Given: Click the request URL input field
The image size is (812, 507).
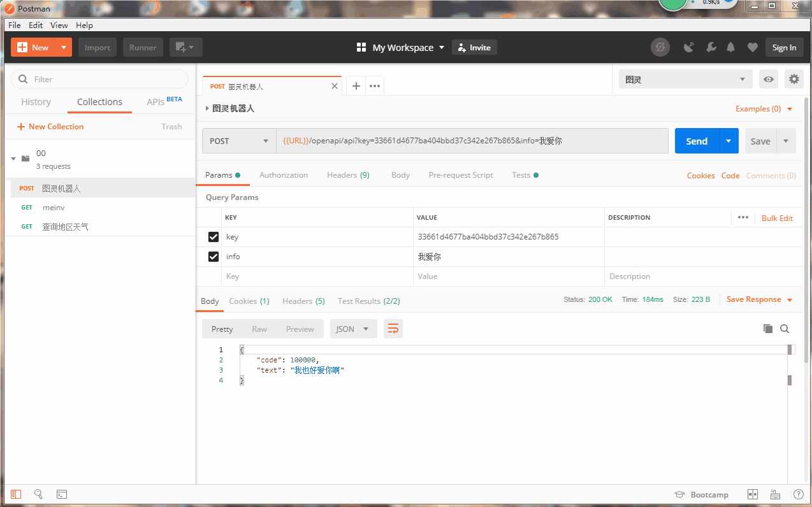Looking at the screenshot, I should [x=472, y=141].
